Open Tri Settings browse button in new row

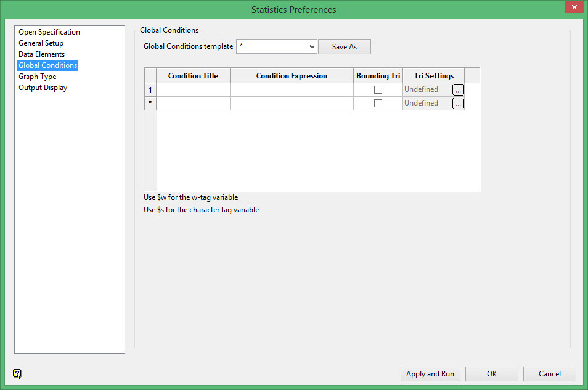(x=458, y=104)
